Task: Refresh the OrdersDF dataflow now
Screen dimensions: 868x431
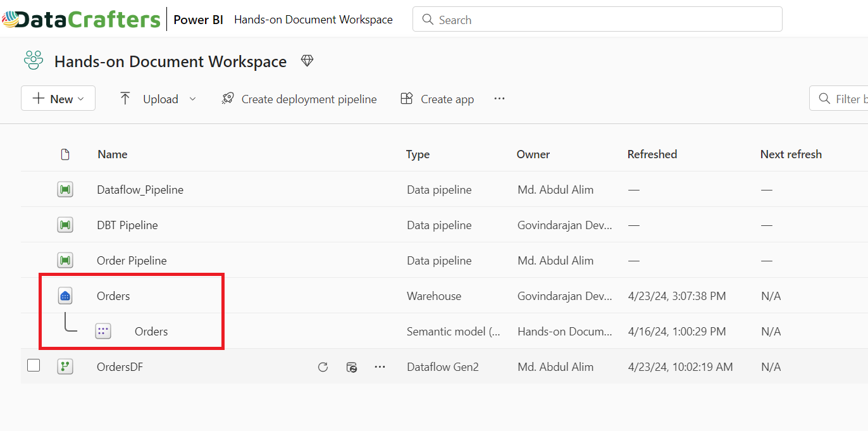Action: [x=323, y=367]
